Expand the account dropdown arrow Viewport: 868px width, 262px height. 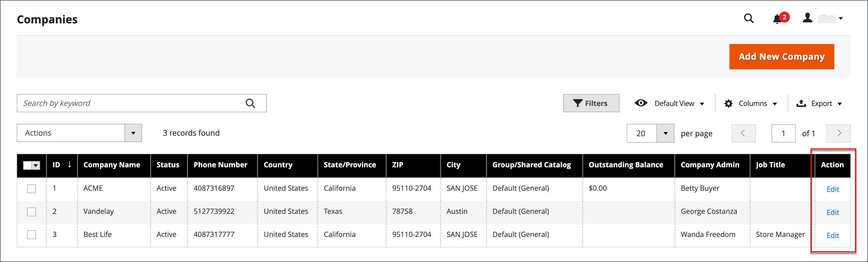(841, 18)
